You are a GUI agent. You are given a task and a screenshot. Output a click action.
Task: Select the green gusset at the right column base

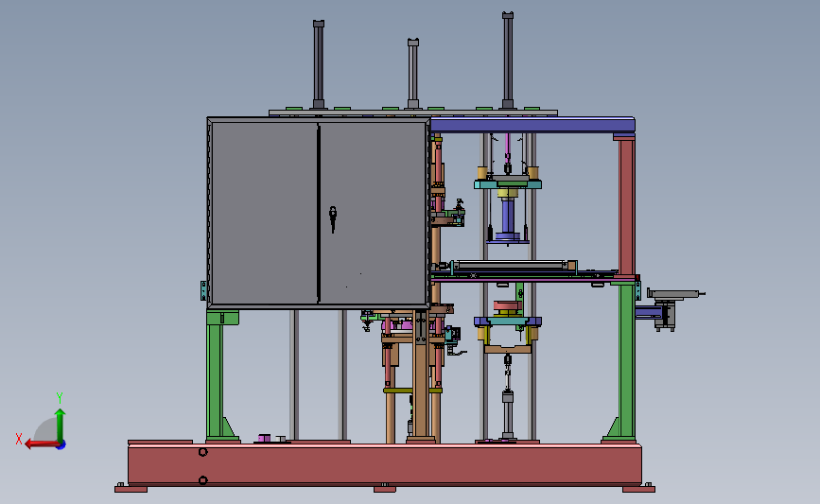612,427
